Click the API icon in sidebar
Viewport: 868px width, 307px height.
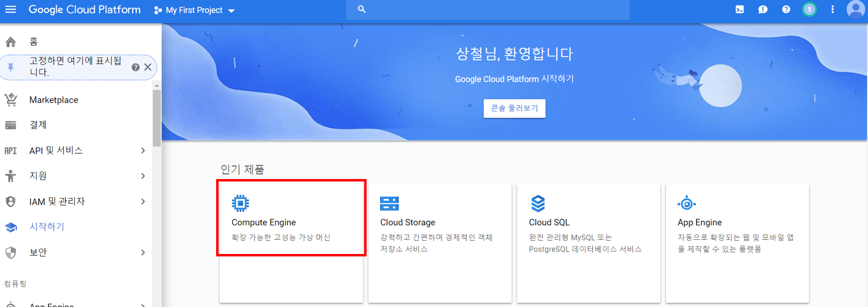tap(11, 151)
